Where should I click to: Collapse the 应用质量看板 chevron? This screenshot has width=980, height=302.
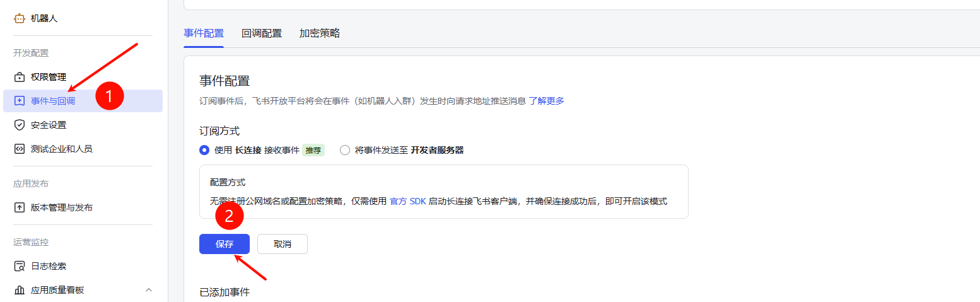[x=149, y=290]
